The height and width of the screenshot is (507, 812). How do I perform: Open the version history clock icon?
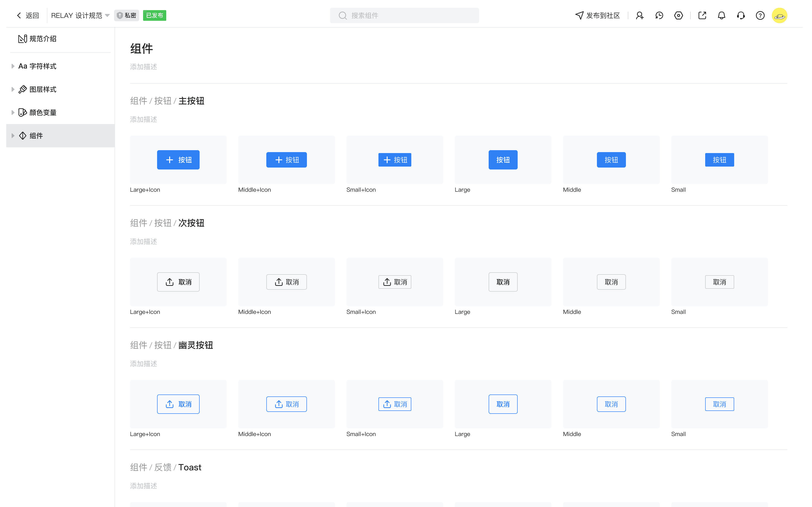click(x=659, y=15)
